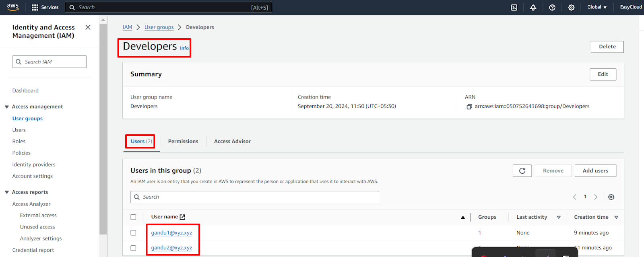This screenshot has height=257, width=644.
Task: Click the sidebar vertical scrollbar
Action: coord(103,129)
